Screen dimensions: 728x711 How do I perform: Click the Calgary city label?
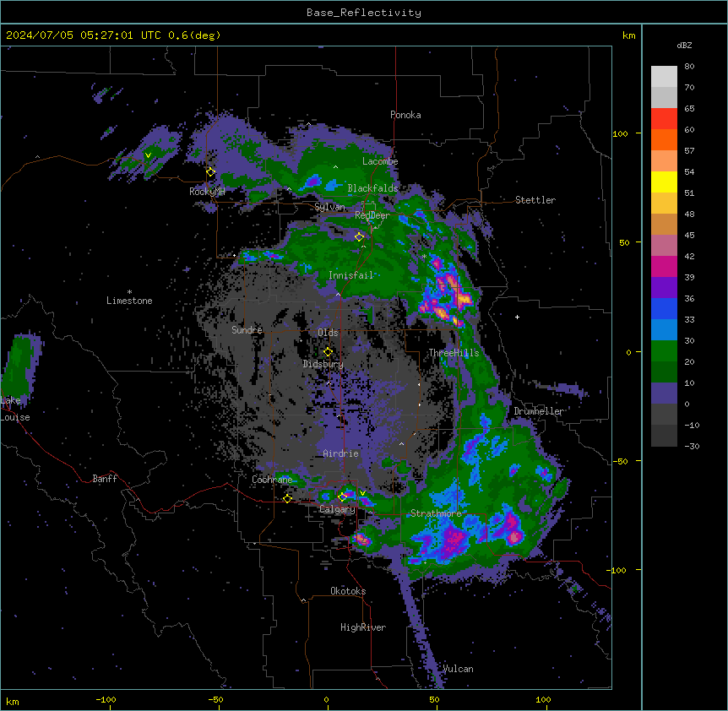click(x=337, y=509)
